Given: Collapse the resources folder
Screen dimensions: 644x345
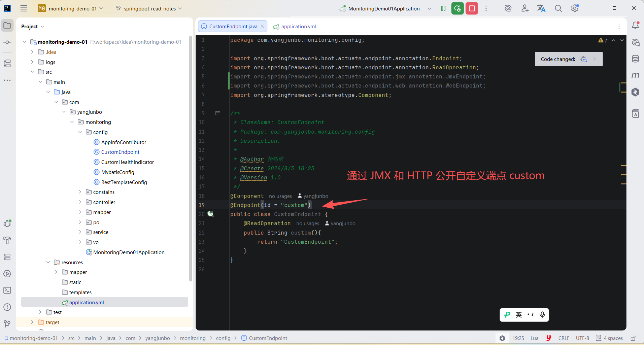Looking at the screenshot, I should click(x=48, y=262).
